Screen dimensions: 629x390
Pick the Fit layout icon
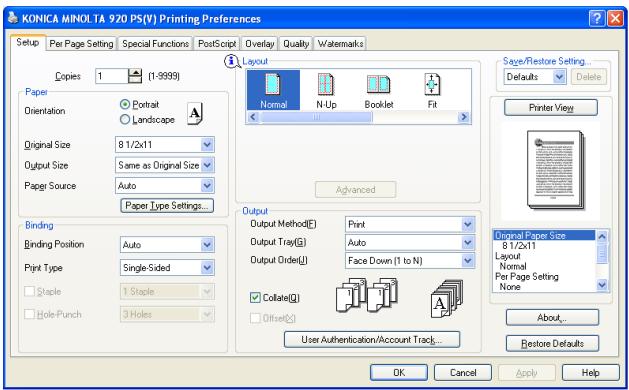coord(432,90)
